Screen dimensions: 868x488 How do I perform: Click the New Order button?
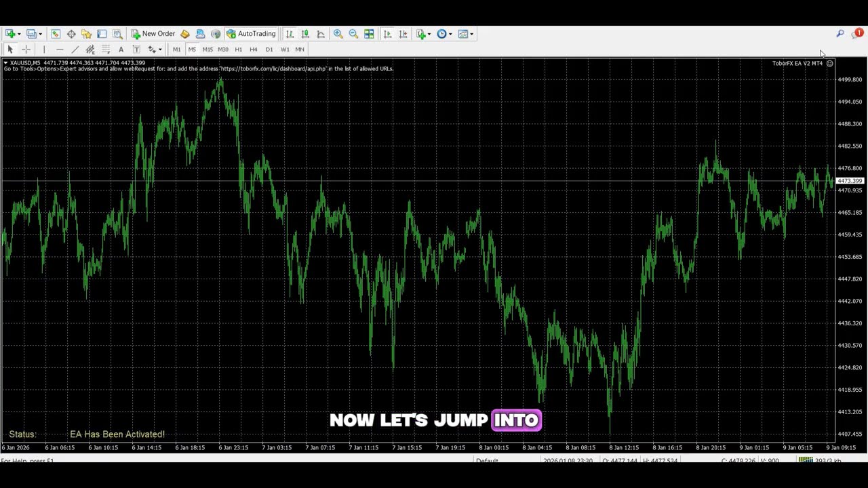click(153, 33)
